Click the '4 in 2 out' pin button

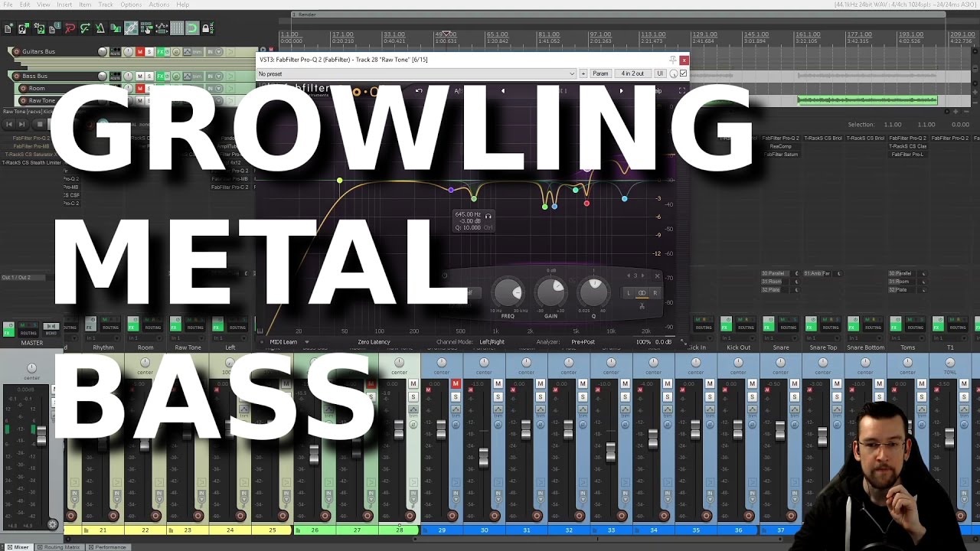coord(632,73)
